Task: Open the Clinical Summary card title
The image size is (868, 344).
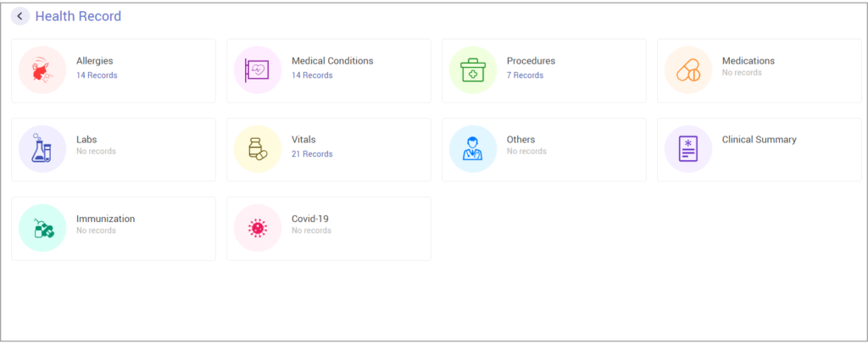Action: [759, 140]
